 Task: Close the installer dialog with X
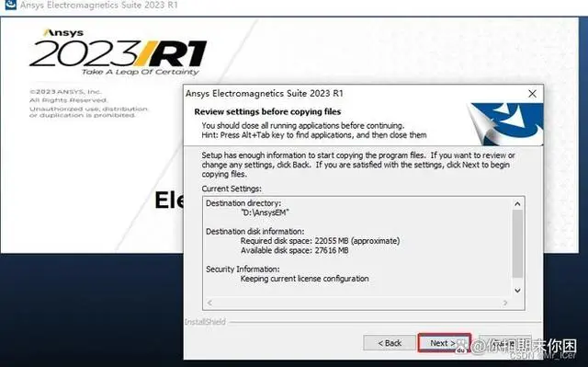532,94
